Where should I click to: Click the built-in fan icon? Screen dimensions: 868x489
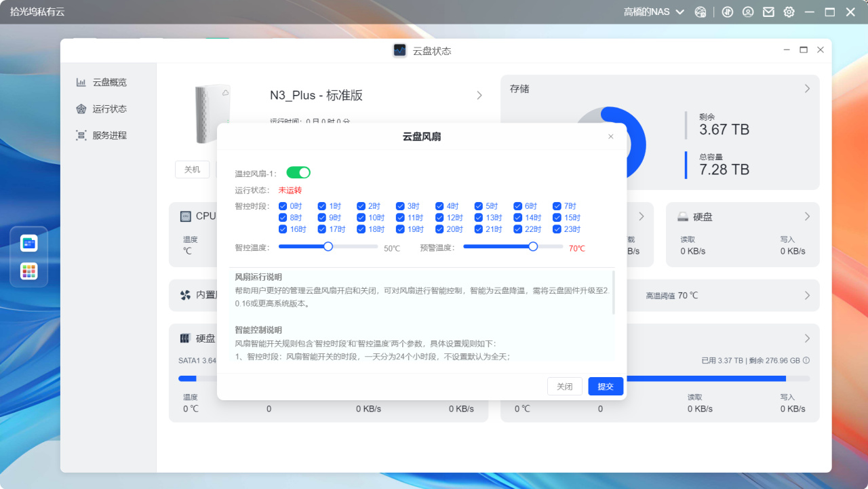185,296
